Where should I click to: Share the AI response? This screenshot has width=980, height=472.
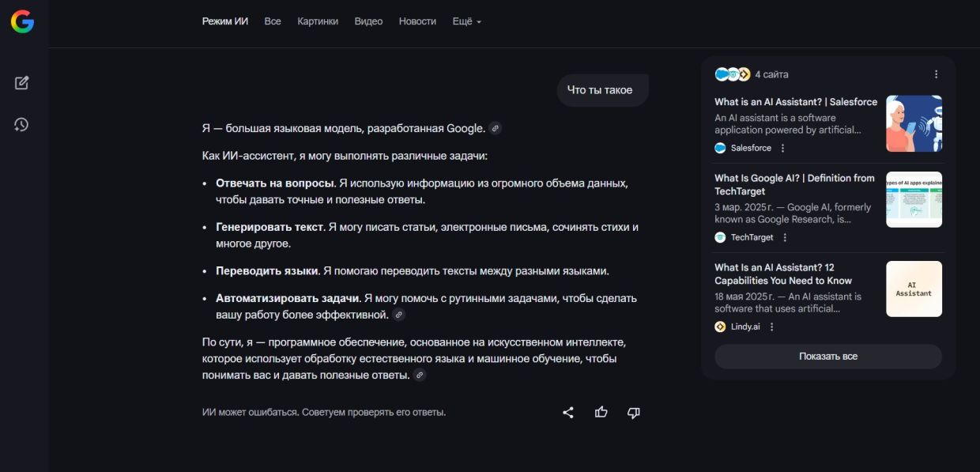coord(567,412)
